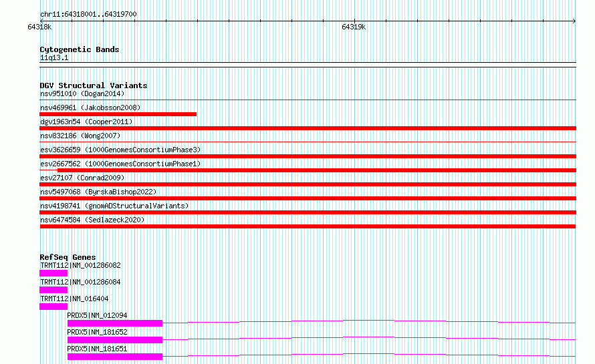The height and width of the screenshot is (364, 595).
Task: Click the nsv469961 (Jakobsson2008) label
Action: point(90,108)
